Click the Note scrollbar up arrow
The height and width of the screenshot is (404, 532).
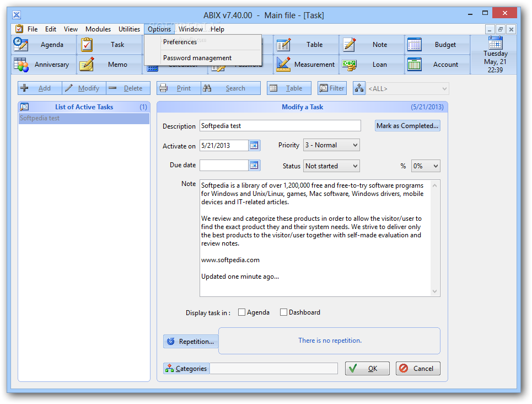434,185
